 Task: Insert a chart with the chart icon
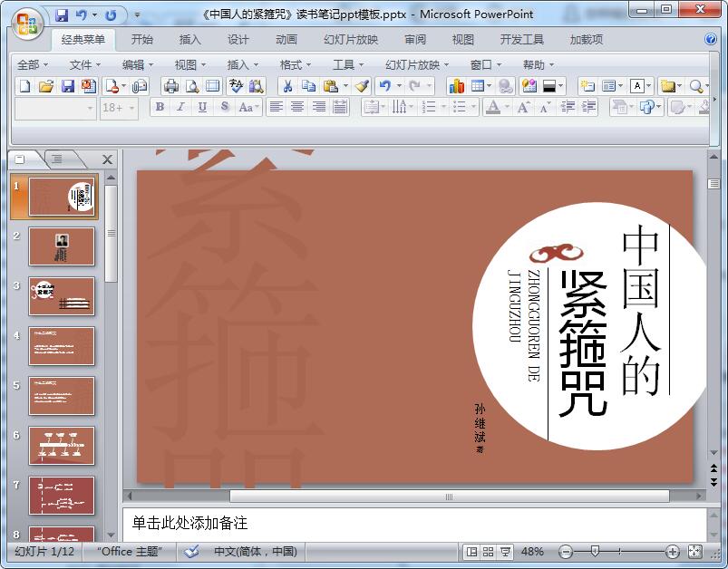point(456,86)
